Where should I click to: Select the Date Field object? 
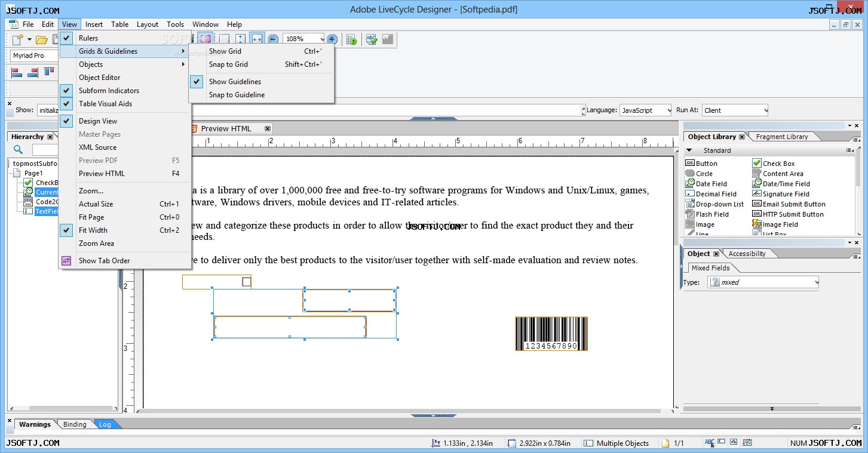coord(706,184)
